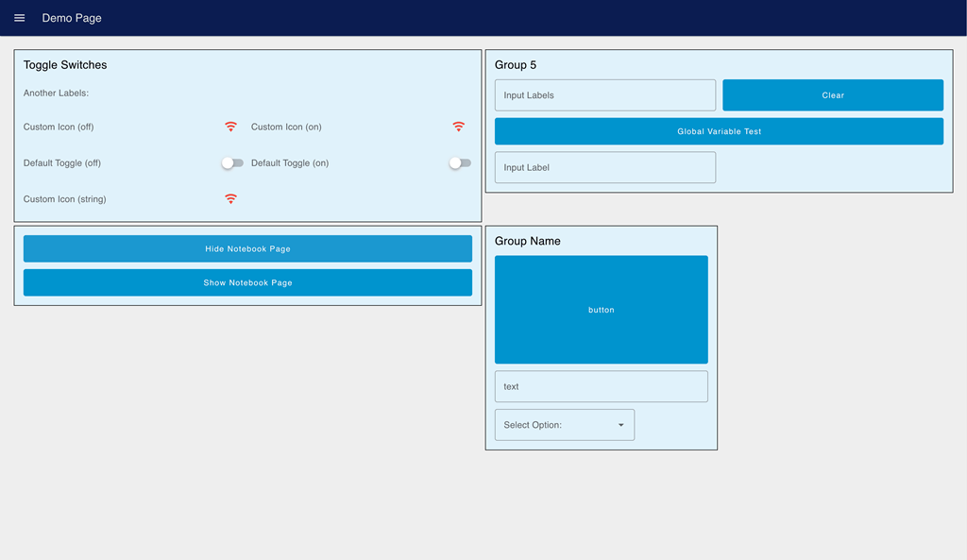This screenshot has width=967, height=560.
Task: Open the hamburger navigation menu
Action: pyautogui.click(x=19, y=17)
